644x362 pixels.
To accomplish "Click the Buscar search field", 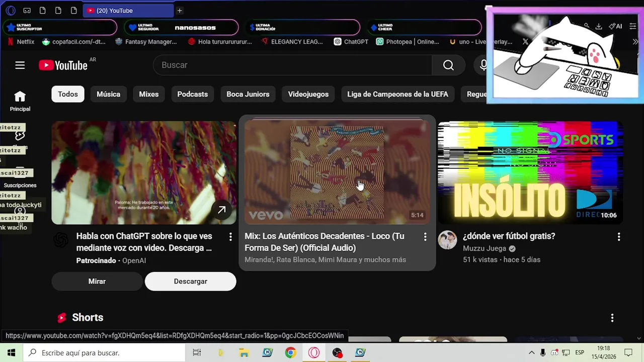I will point(292,65).
